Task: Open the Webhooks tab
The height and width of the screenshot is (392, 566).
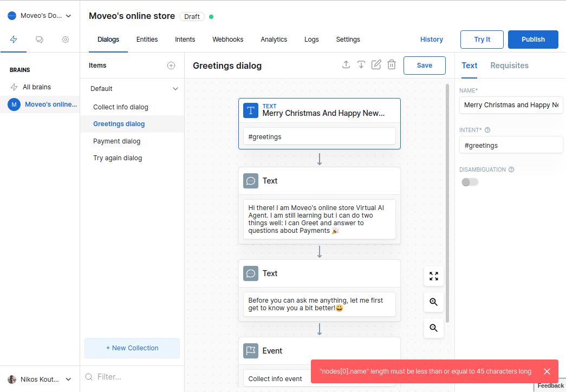Action: pos(228,40)
